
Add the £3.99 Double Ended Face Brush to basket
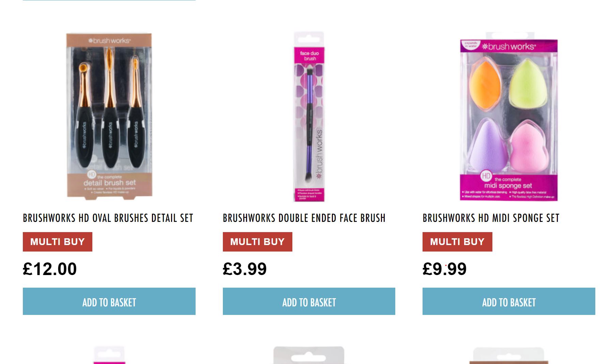point(309,301)
